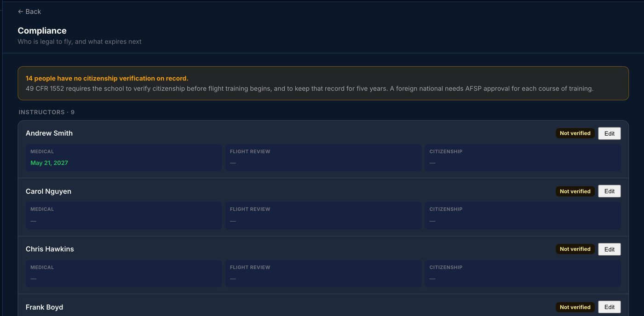Click Andrew Smith's Flight Review cell
644x316 pixels.
point(323,158)
